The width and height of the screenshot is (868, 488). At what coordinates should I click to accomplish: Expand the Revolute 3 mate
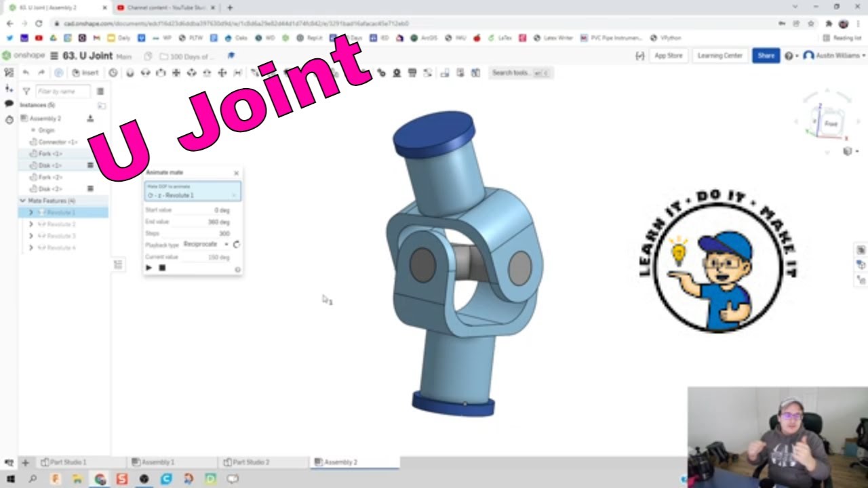[31, 236]
